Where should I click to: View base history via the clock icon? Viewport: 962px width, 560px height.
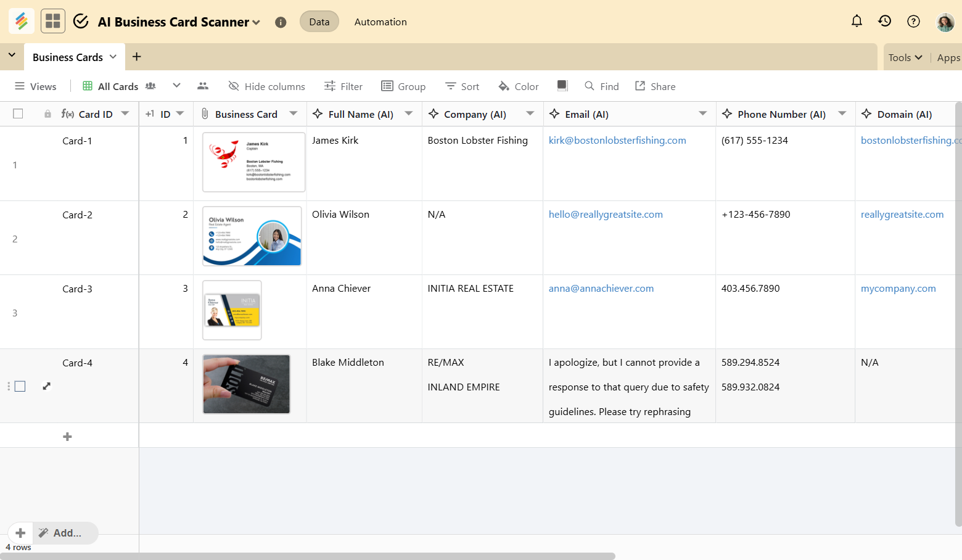click(x=885, y=21)
